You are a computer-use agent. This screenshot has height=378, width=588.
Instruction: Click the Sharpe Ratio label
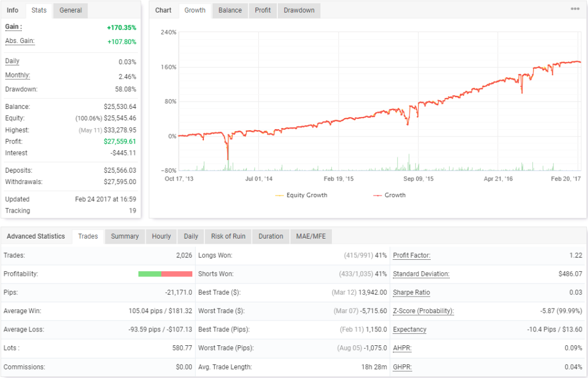411,293
